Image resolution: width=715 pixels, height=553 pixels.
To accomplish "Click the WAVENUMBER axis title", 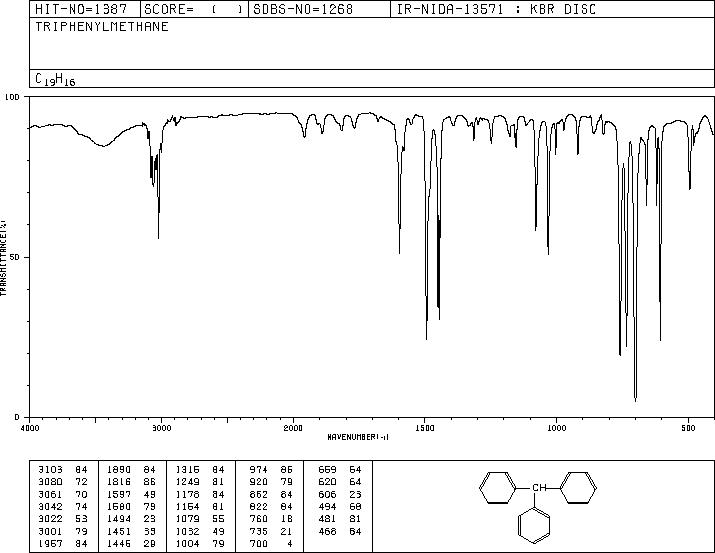I will click(358, 437).
